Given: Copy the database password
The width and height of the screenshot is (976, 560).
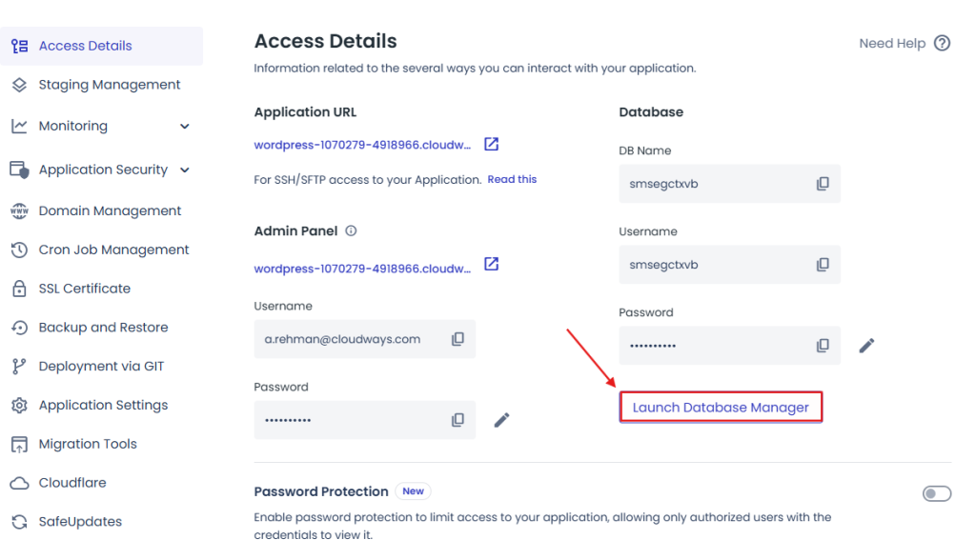Looking at the screenshot, I should [823, 345].
